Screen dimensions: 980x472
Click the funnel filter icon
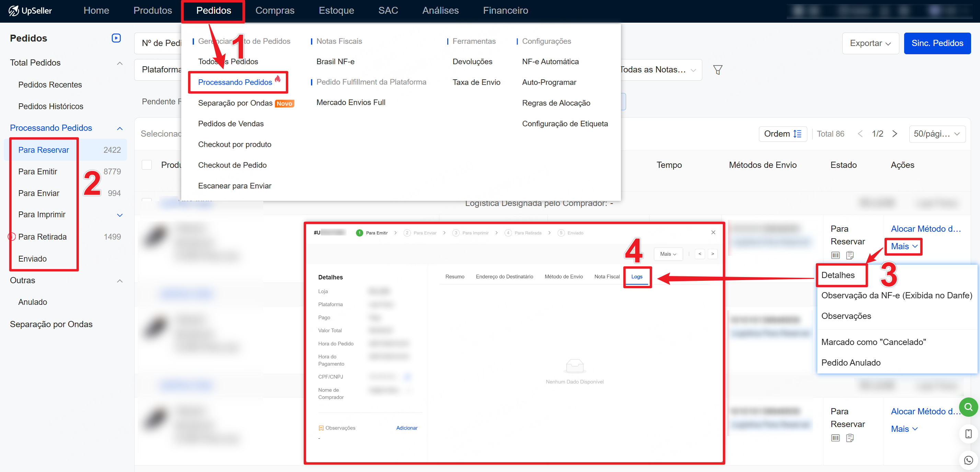(717, 70)
